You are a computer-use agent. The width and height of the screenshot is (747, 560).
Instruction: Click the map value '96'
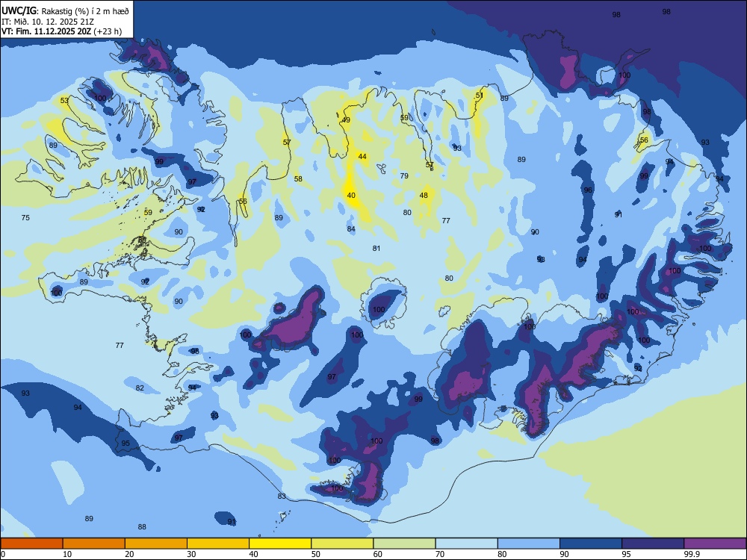(x=588, y=190)
